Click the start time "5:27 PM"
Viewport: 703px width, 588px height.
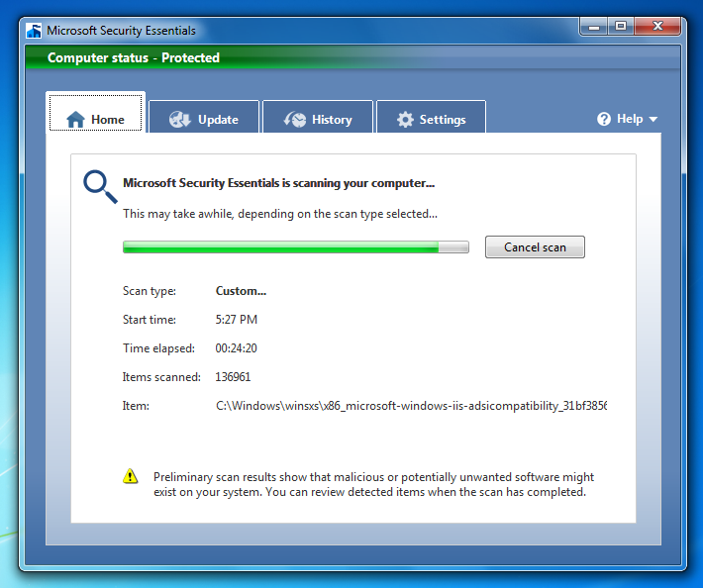(237, 320)
